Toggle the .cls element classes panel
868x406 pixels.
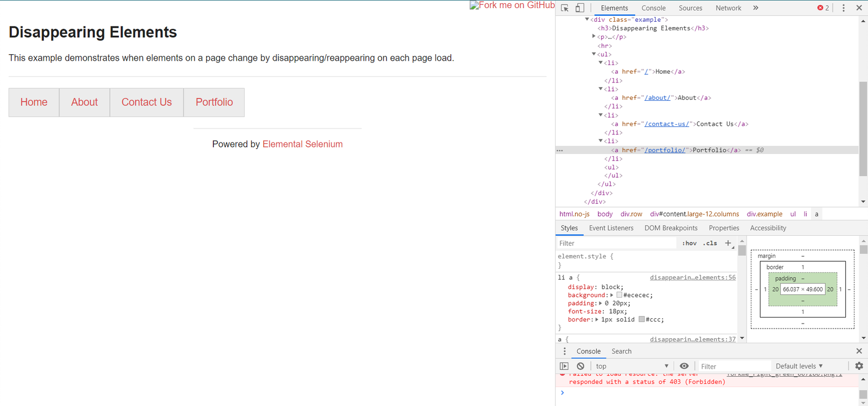tap(710, 243)
